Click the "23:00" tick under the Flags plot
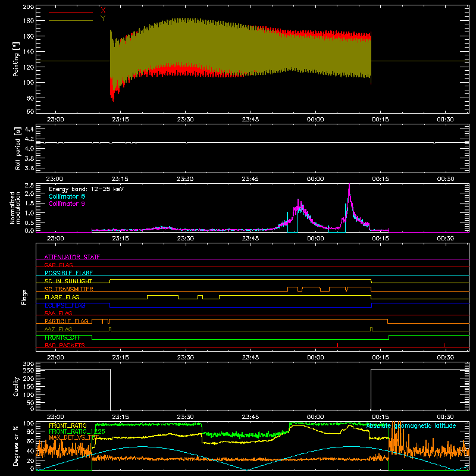The height and width of the screenshot is (476, 476). point(55,358)
